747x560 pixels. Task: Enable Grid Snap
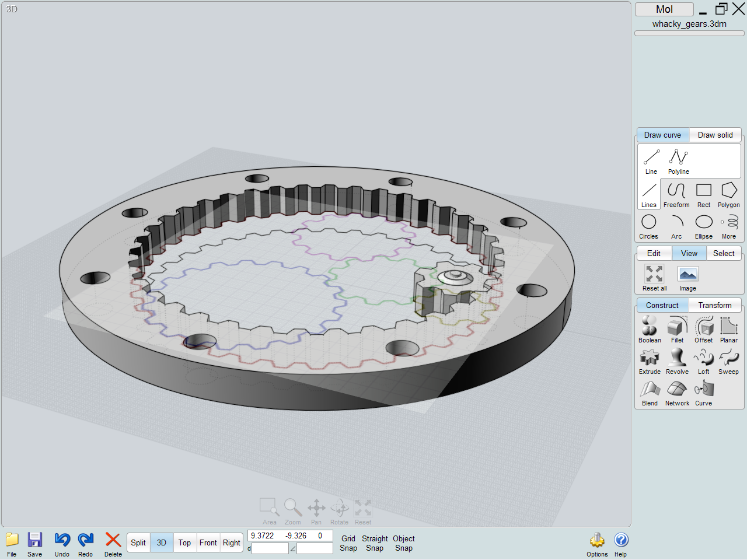tap(348, 543)
